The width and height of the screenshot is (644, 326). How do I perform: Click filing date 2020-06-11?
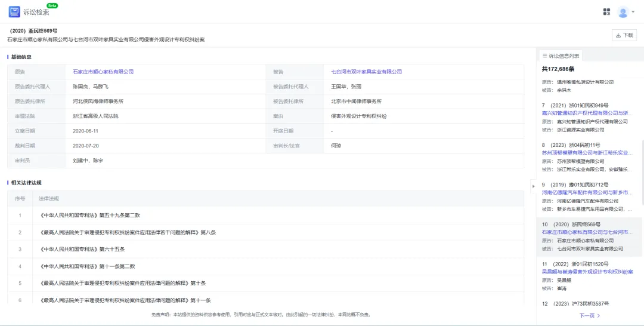85,131
